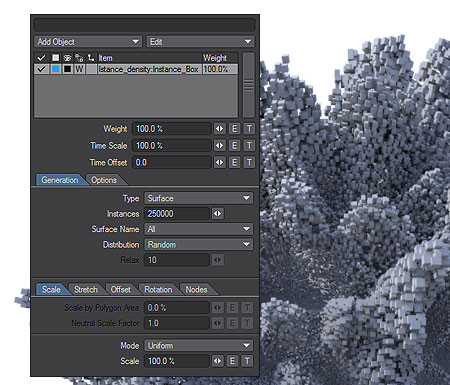Click the parent arrow column header icon

coord(91,58)
